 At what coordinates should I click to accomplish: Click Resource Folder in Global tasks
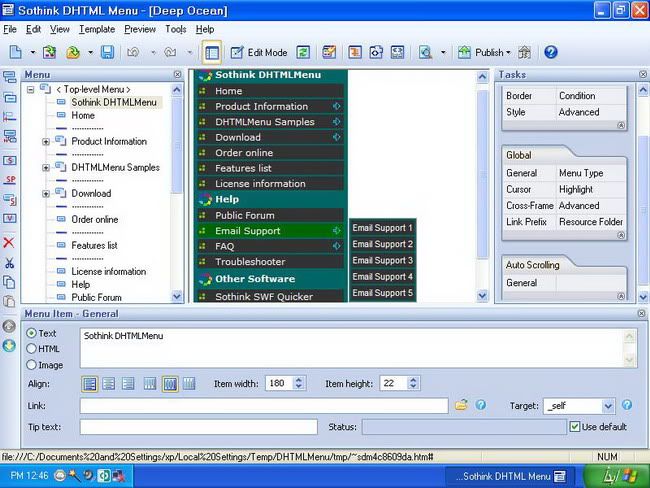click(591, 222)
